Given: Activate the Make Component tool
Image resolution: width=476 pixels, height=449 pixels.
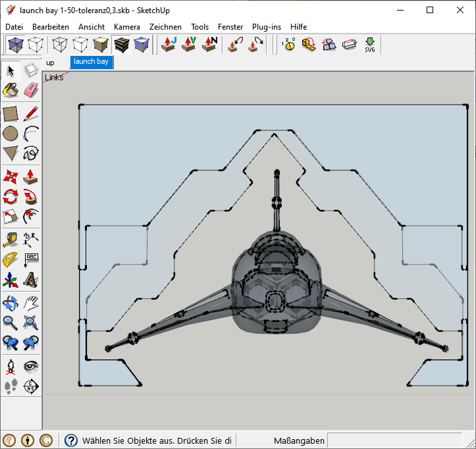Looking at the screenshot, I should pyautogui.click(x=31, y=70).
